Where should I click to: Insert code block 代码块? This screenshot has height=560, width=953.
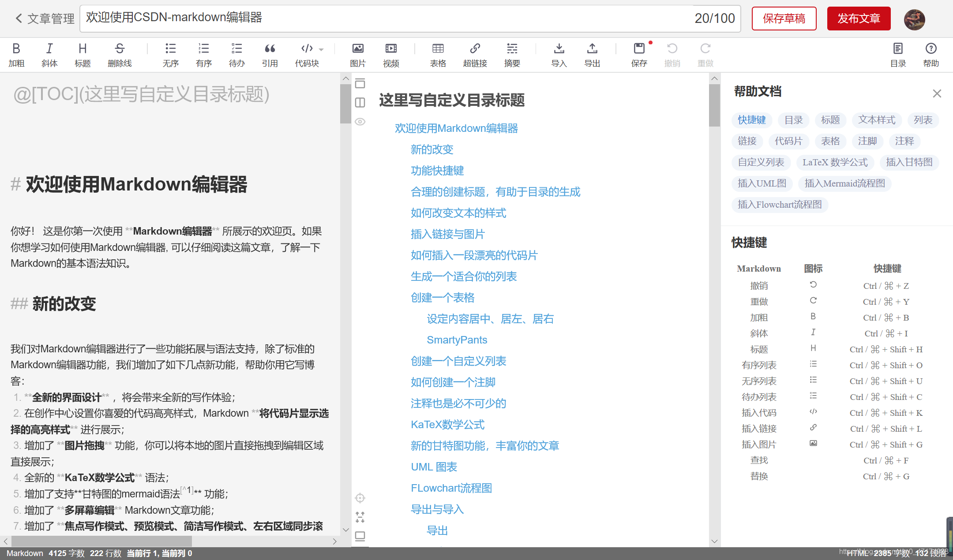tap(307, 55)
